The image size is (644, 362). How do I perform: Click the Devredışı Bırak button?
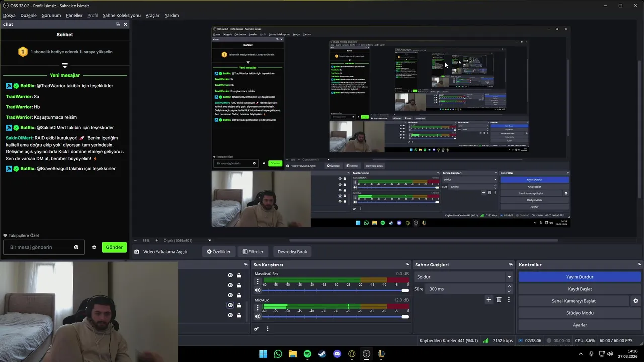click(x=292, y=252)
